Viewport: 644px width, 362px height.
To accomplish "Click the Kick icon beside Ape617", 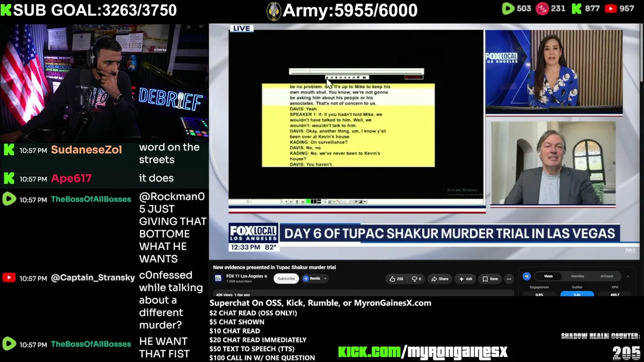I will pyautogui.click(x=9, y=178).
